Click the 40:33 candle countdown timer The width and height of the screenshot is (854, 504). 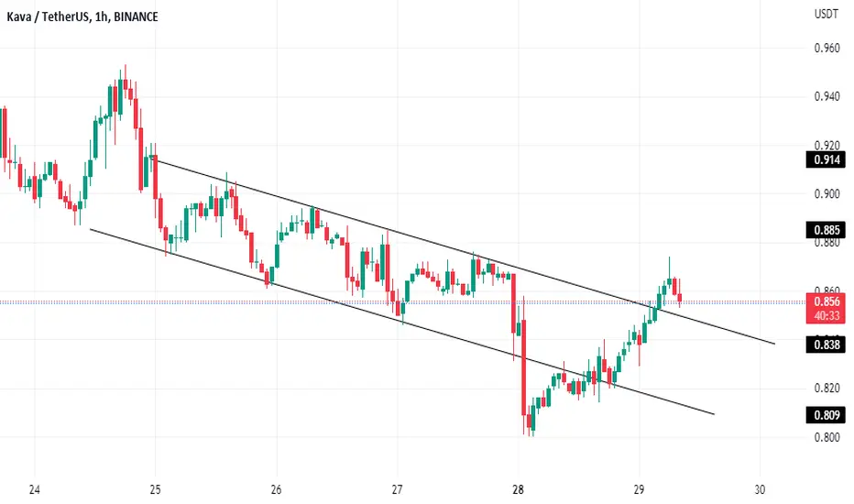click(x=826, y=316)
